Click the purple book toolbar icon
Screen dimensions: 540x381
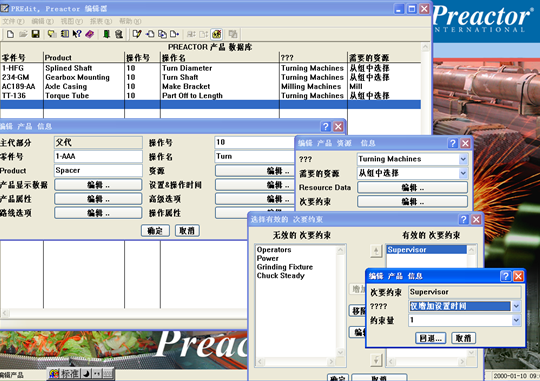click(90, 34)
